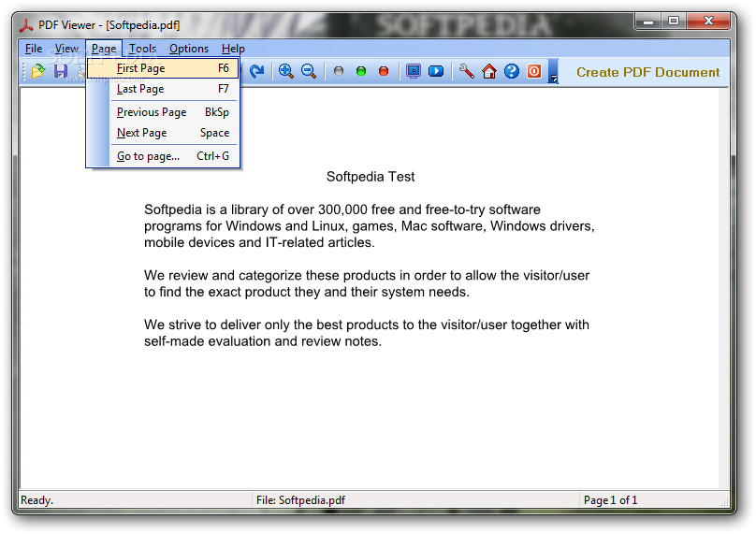This screenshot has width=756, height=534.
Task: Open the File menu
Action: tap(34, 49)
